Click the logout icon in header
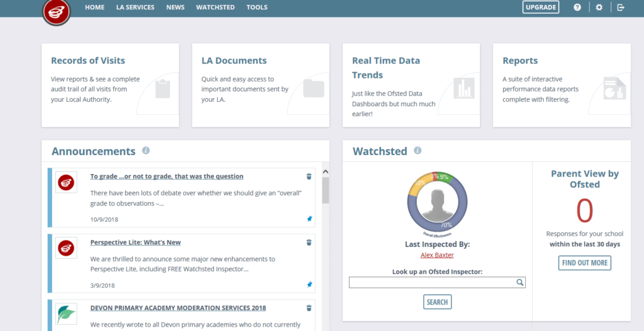 point(621,8)
